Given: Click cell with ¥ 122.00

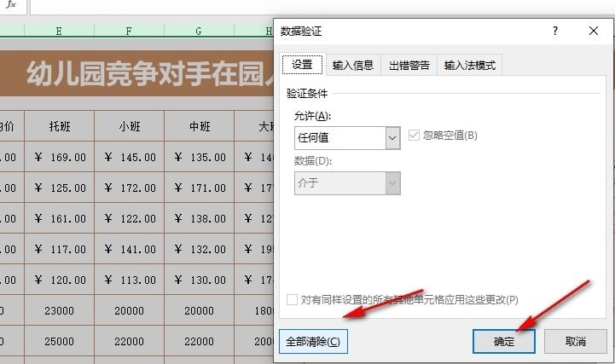Looking at the screenshot, I should click(129, 218).
